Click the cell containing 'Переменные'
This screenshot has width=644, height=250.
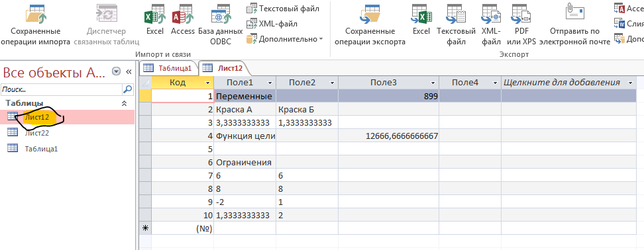coord(244,96)
